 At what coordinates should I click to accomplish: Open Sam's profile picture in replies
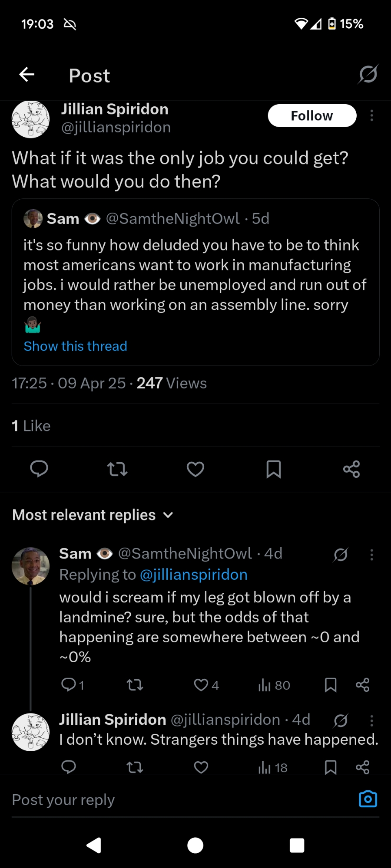[30, 566]
